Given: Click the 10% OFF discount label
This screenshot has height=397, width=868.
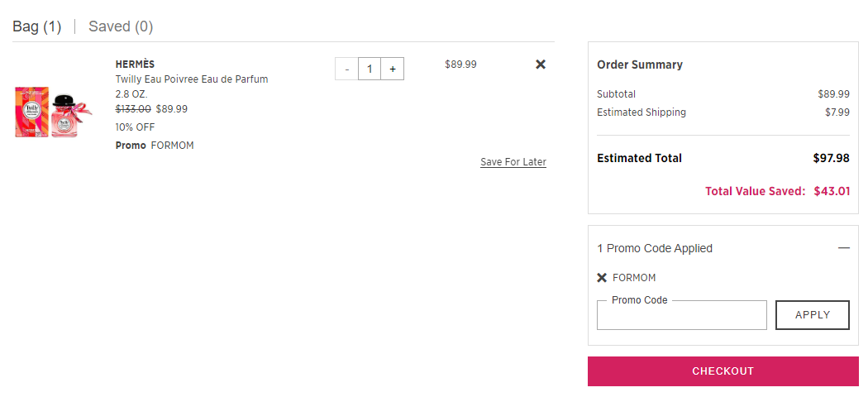Looking at the screenshot, I should 135,127.
